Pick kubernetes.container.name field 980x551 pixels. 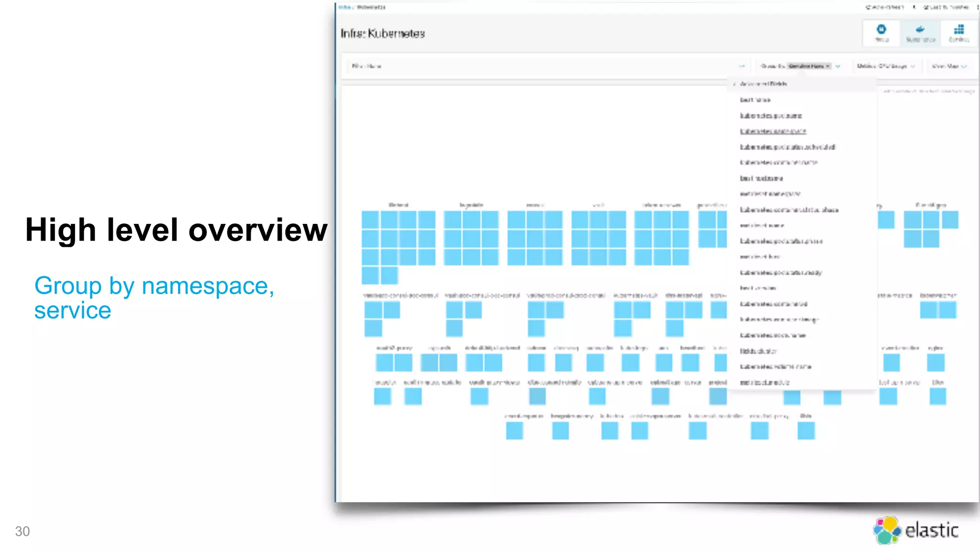click(x=779, y=163)
